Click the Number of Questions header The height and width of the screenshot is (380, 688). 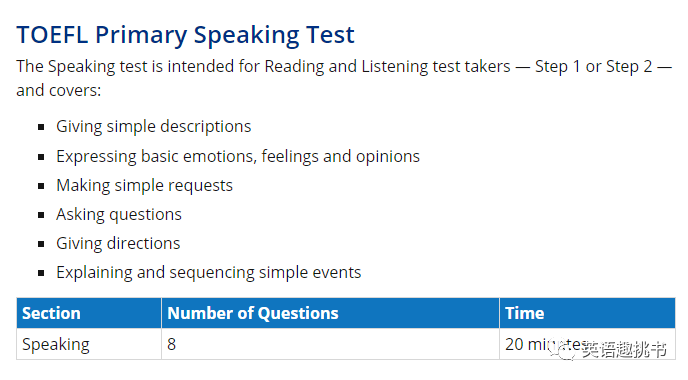click(330, 313)
